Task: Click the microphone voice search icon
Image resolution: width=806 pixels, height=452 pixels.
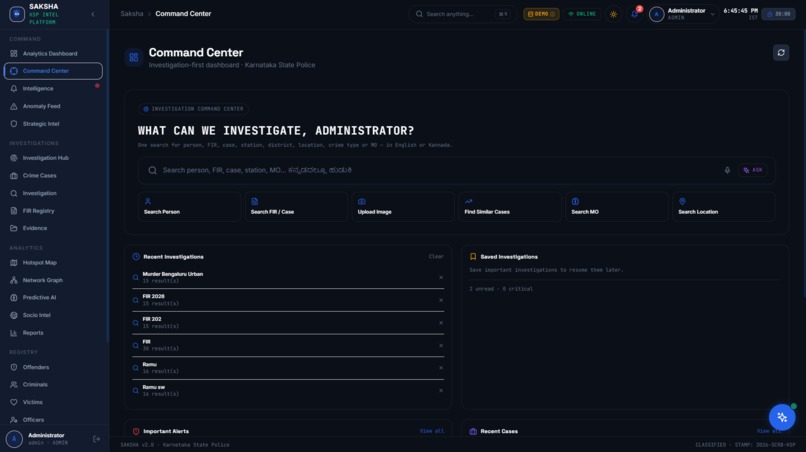Action: [727, 170]
